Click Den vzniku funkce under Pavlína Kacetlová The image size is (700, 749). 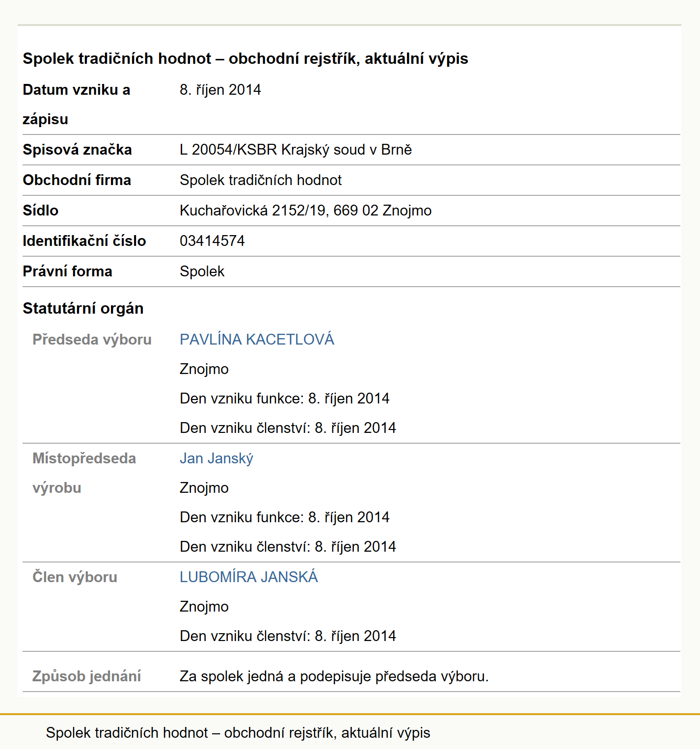(x=285, y=399)
